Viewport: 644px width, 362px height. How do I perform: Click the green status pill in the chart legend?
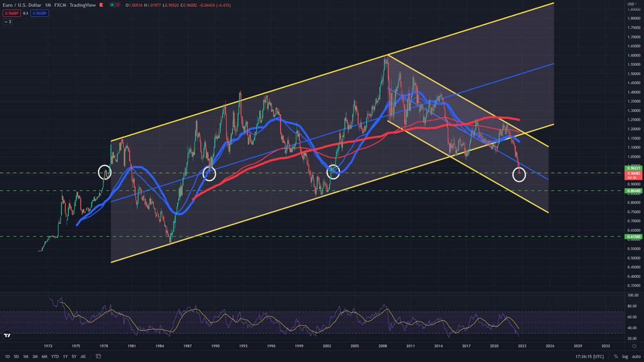112,5
